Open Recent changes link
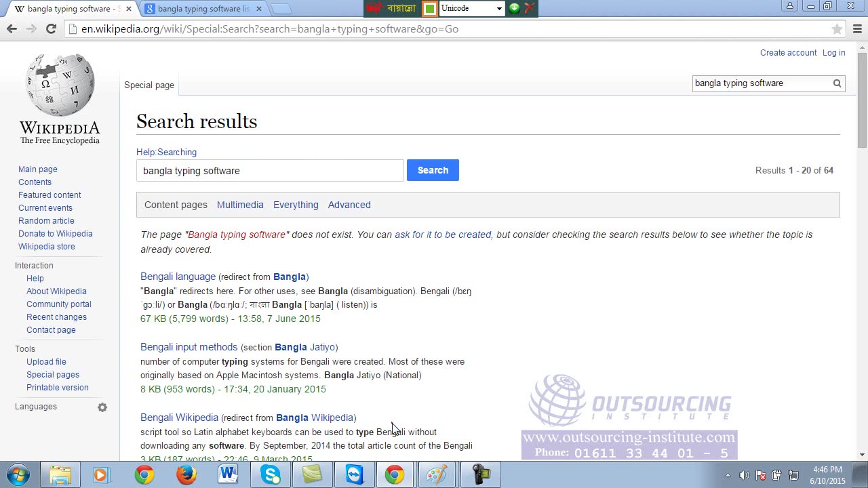 click(56, 317)
